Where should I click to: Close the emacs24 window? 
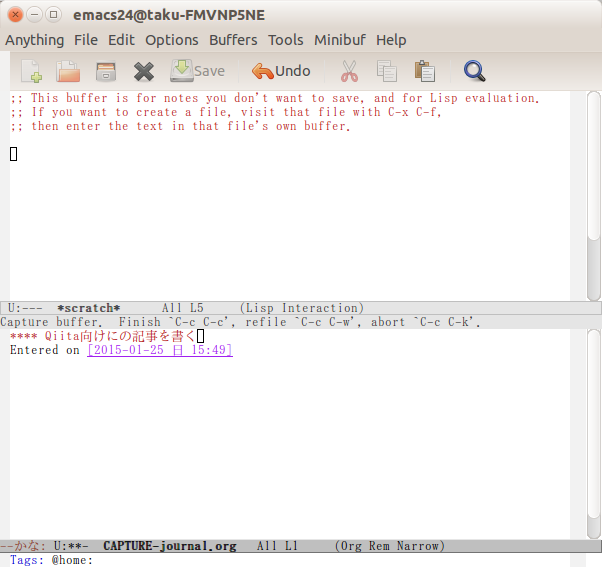[15, 15]
